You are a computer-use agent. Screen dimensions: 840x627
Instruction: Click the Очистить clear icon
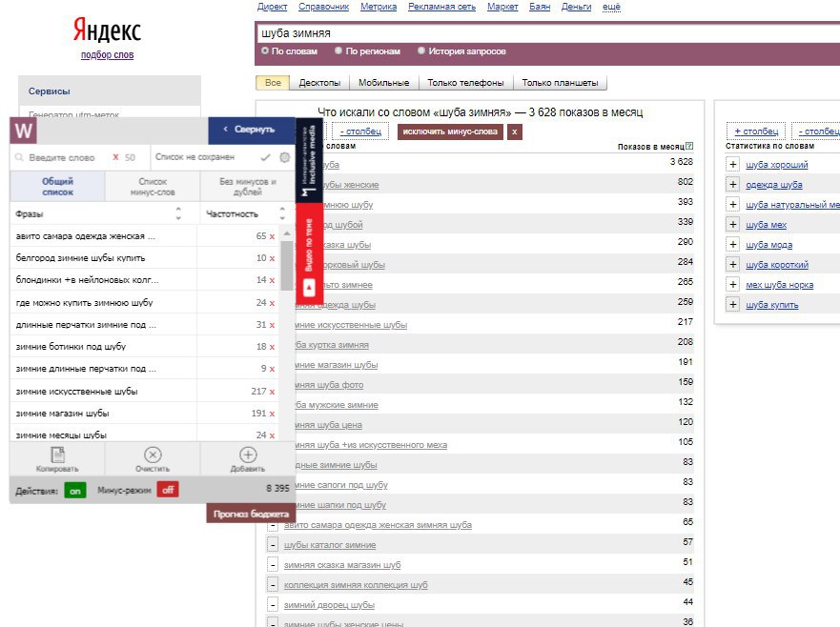point(153,455)
